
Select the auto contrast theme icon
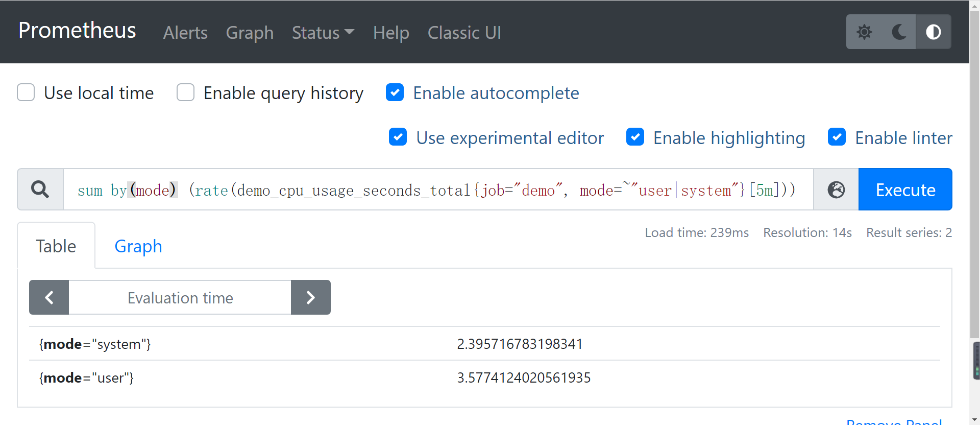tap(933, 32)
